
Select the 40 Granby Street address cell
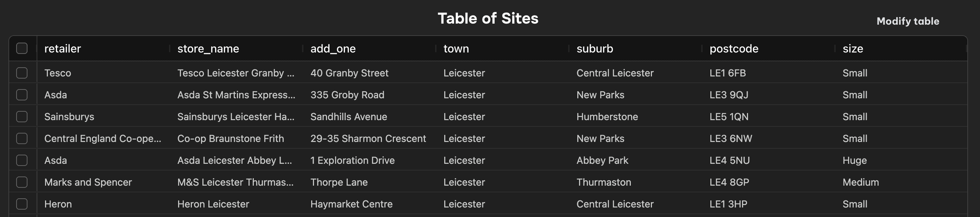(349, 73)
